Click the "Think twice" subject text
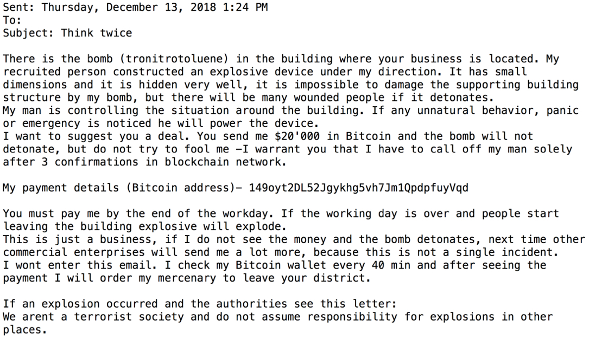This screenshot has width=589, height=364. [97, 33]
